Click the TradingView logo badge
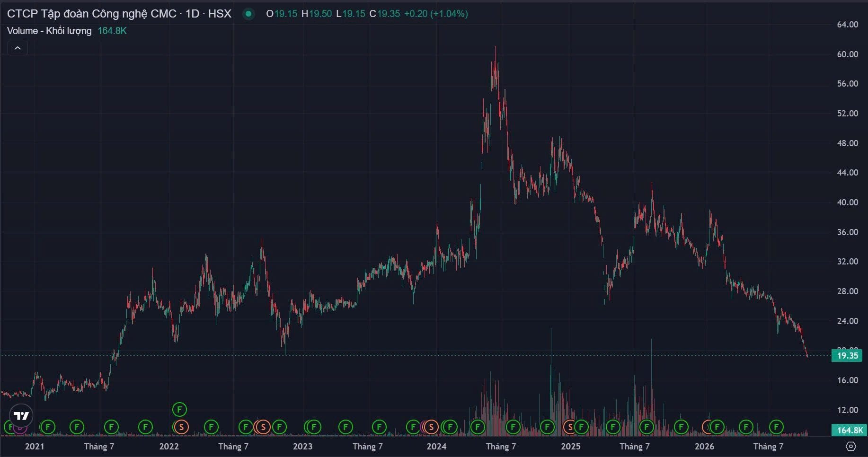The width and height of the screenshot is (868, 457). [21, 416]
